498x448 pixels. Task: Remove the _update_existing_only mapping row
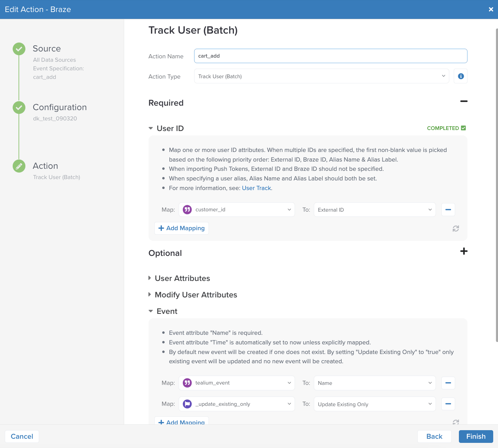click(448, 404)
